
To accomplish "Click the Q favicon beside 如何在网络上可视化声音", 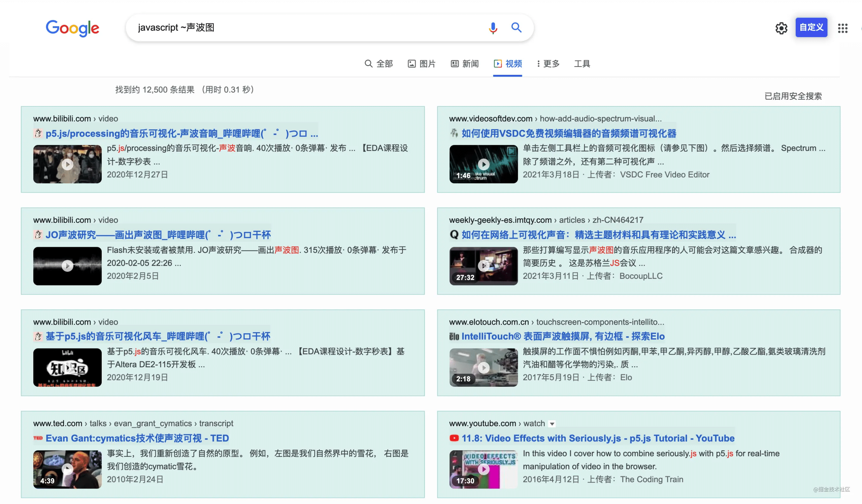I will (x=454, y=235).
